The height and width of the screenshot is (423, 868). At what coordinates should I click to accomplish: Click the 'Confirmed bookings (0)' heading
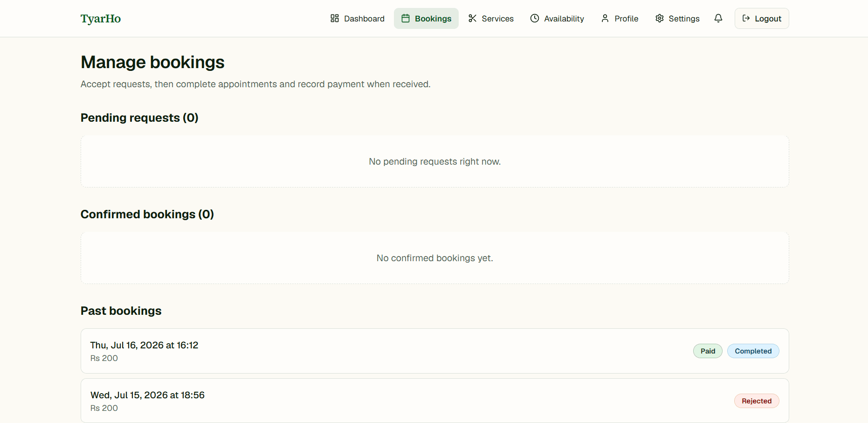[147, 214]
